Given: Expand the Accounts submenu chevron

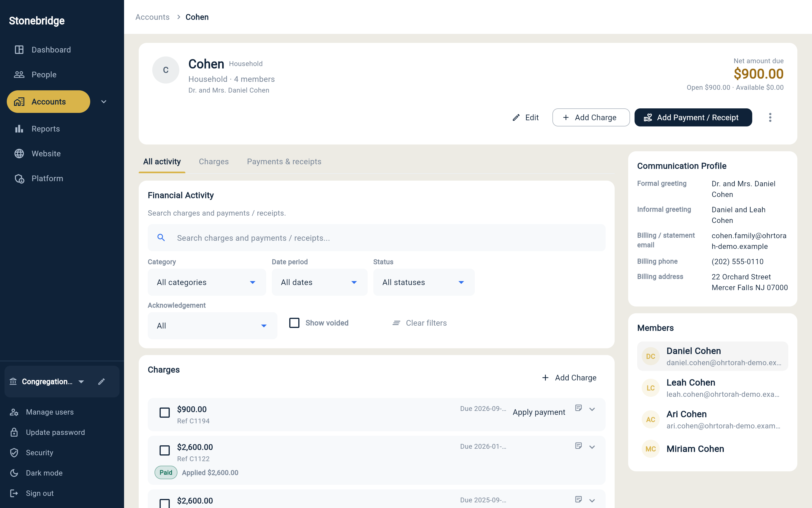Looking at the screenshot, I should [x=104, y=102].
